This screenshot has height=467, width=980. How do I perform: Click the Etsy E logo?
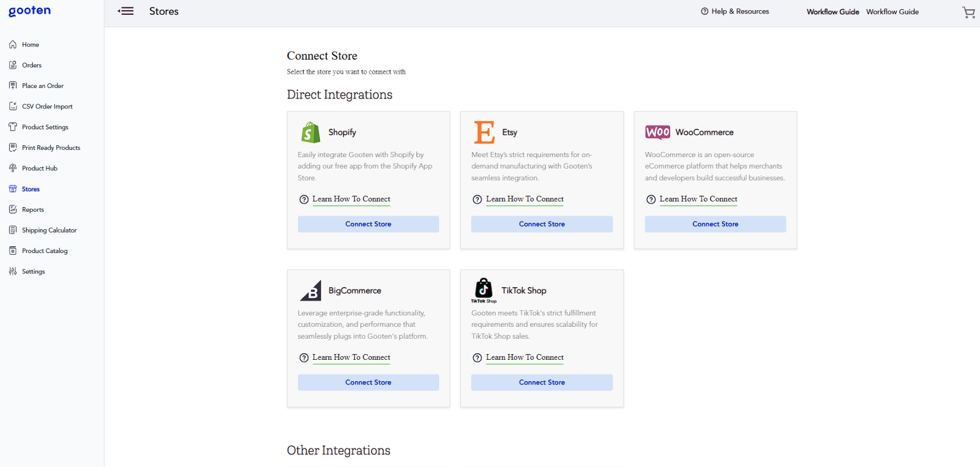(484, 132)
